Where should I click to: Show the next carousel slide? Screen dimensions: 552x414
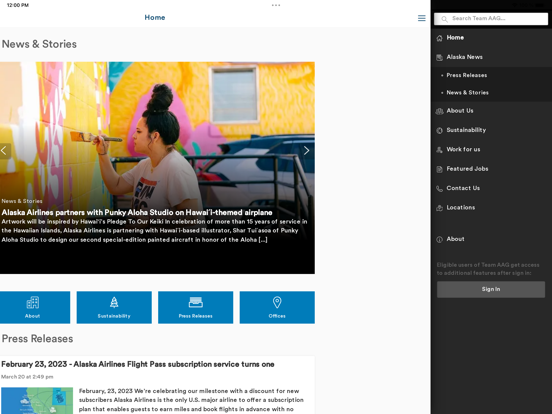point(306,151)
